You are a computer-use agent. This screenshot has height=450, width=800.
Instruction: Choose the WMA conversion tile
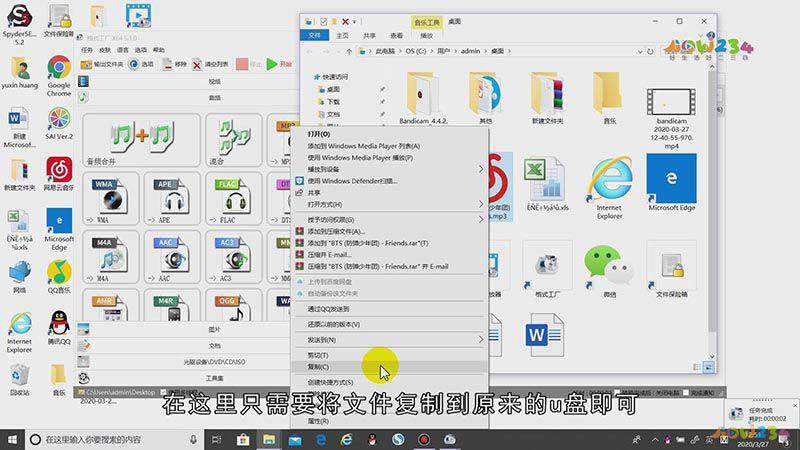click(111, 198)
